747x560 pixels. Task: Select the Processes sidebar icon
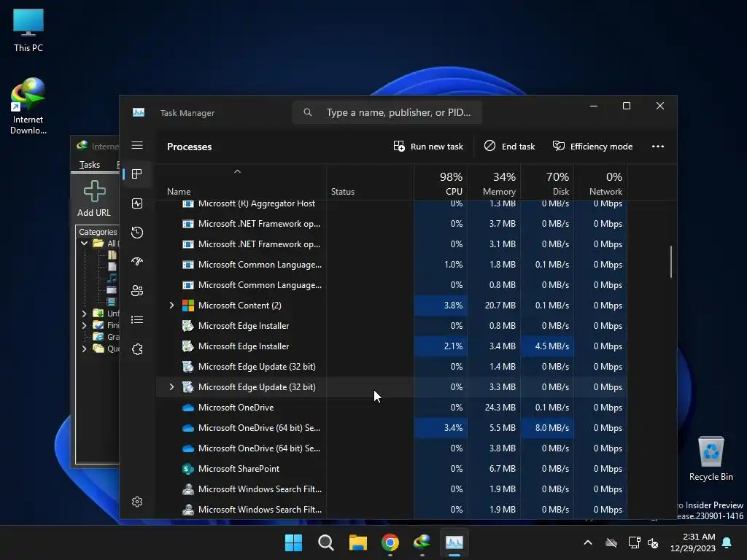(x=137, y=174)
